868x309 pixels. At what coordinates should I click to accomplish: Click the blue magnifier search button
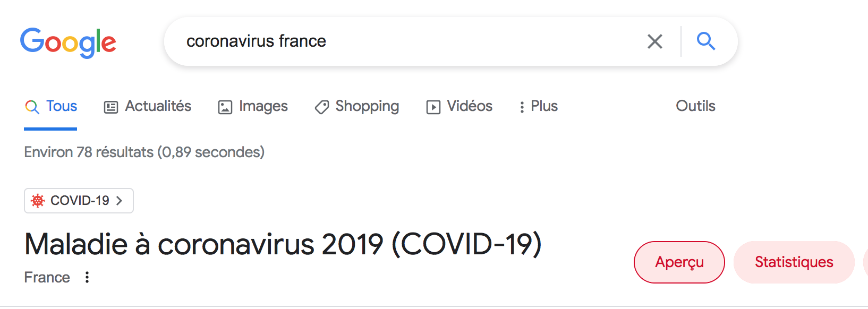(x=706, y=41)
